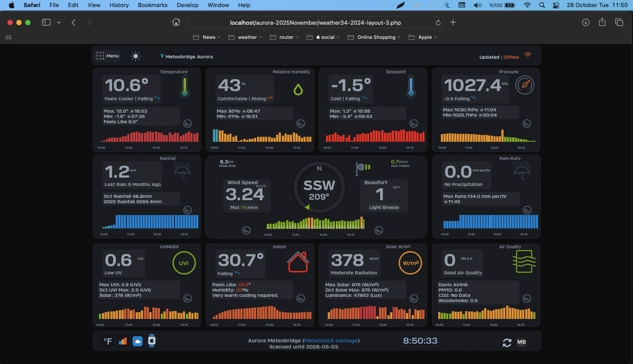
Task: Click the chart icon in the Temperature card
Action: 188,123
